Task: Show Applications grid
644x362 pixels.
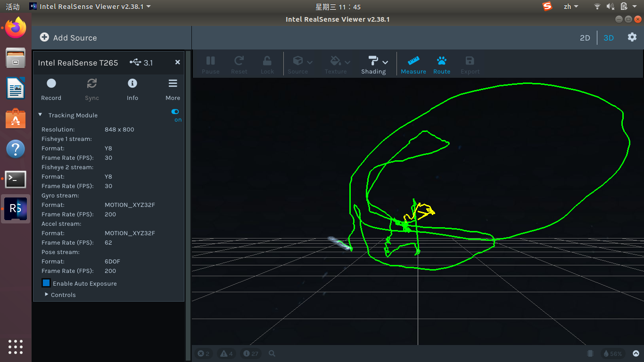Action: (x=16, y=346)
